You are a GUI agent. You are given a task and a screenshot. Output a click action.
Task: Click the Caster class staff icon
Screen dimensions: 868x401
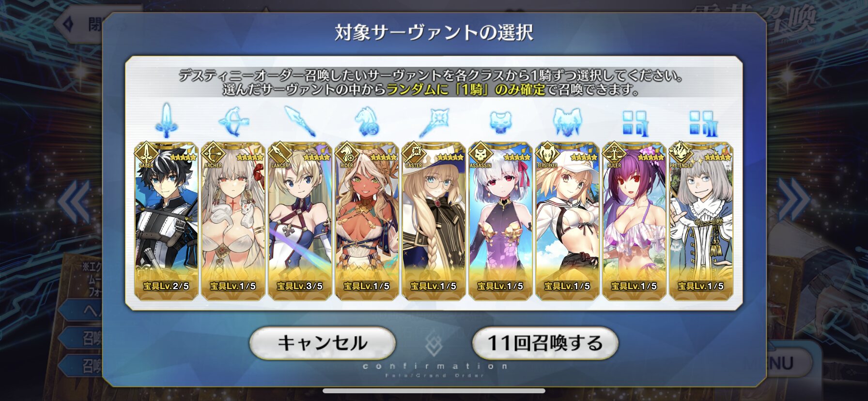(434, 122)
